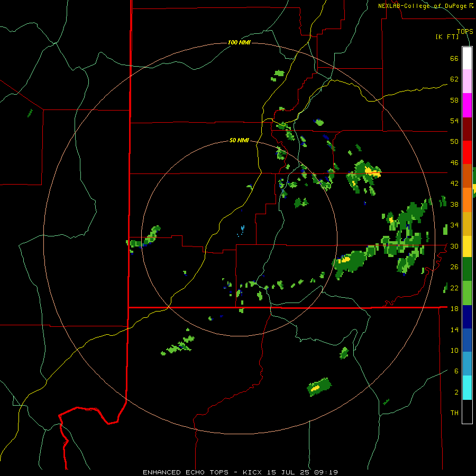Image resolution: width=476 pixels, height=476 pixels.
Task: Select the magenta legend swatch
Action: click(x=467, y=105)
